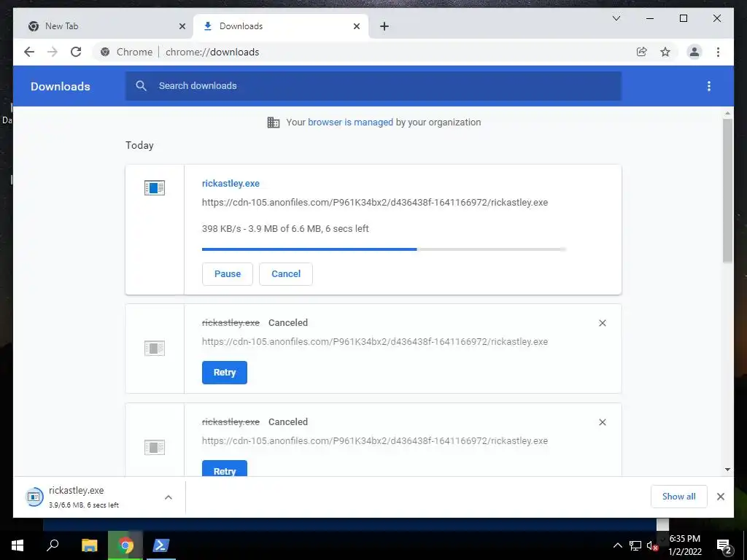Remove first canceled rickastley.exe from list
This screenshot has height=560, width=747.
click(x=602, y=323)
